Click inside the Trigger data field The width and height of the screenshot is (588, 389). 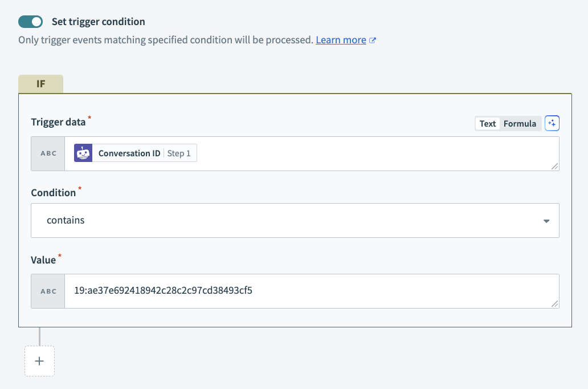342,153
